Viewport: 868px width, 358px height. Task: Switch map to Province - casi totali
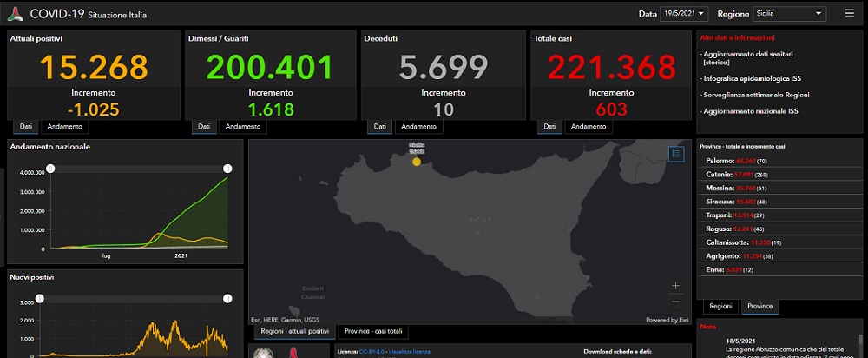[373, 331]
